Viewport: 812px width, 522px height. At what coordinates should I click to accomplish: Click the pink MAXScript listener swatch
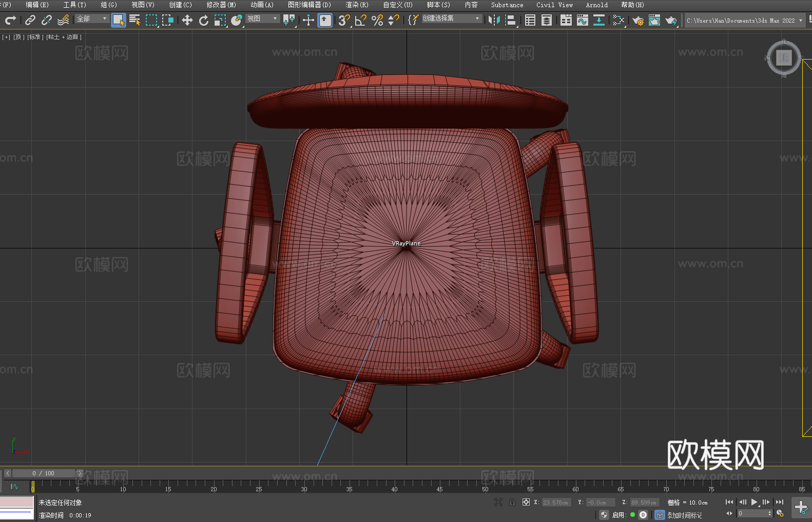[x=16, y=501]
